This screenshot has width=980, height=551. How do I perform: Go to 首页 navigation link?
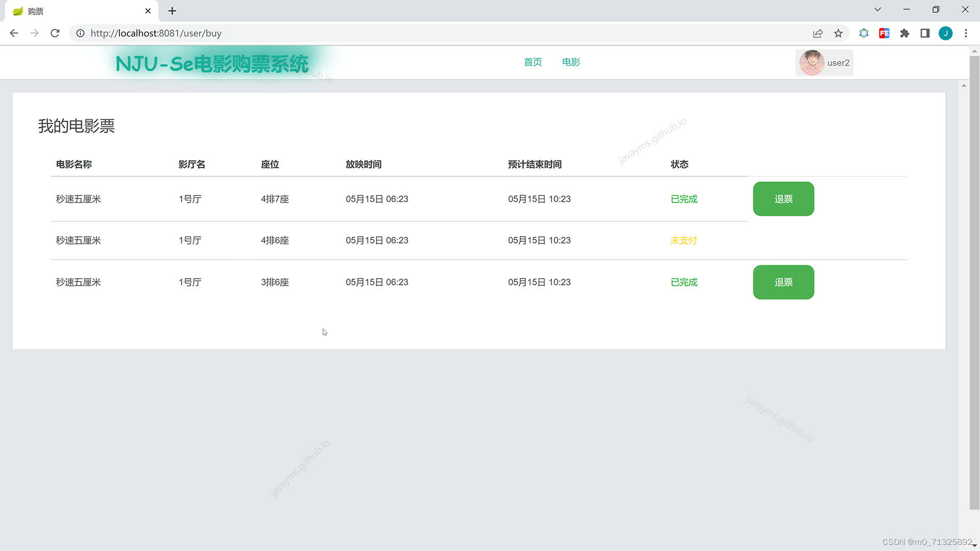click(533, 62)
